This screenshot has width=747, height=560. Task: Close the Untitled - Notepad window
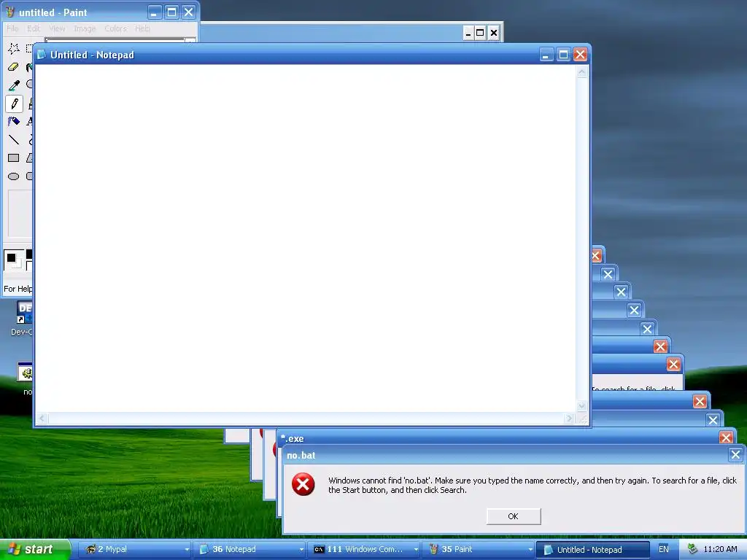click(580, 55)
